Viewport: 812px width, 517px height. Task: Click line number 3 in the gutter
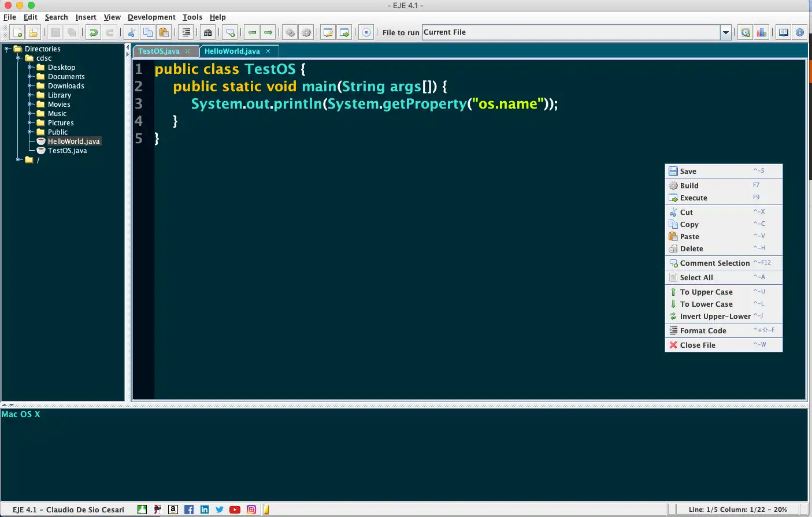tap(139, 104)
